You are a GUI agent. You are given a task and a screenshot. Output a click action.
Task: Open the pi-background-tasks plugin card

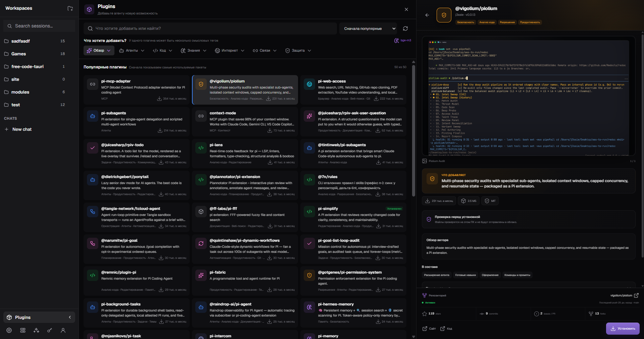(x=137, y=313)
